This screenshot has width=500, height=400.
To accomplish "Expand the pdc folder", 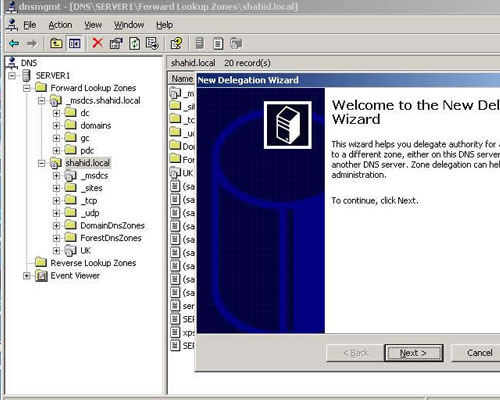I will click(x=56, y=151).
